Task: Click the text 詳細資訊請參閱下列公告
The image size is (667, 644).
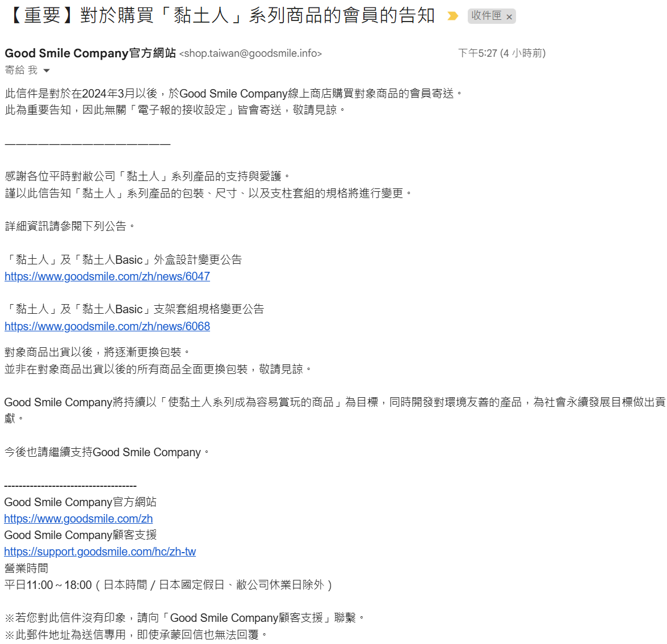Action: [x=70, y=226]
